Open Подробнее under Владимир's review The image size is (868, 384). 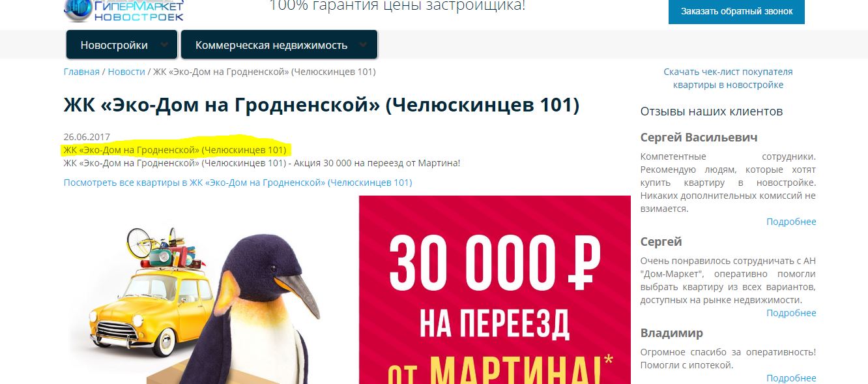791,378
